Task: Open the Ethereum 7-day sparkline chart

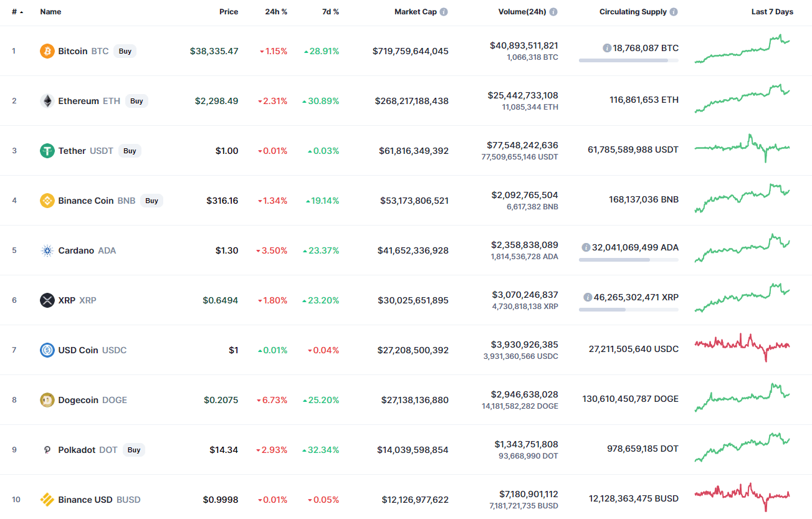Action: 742,98
